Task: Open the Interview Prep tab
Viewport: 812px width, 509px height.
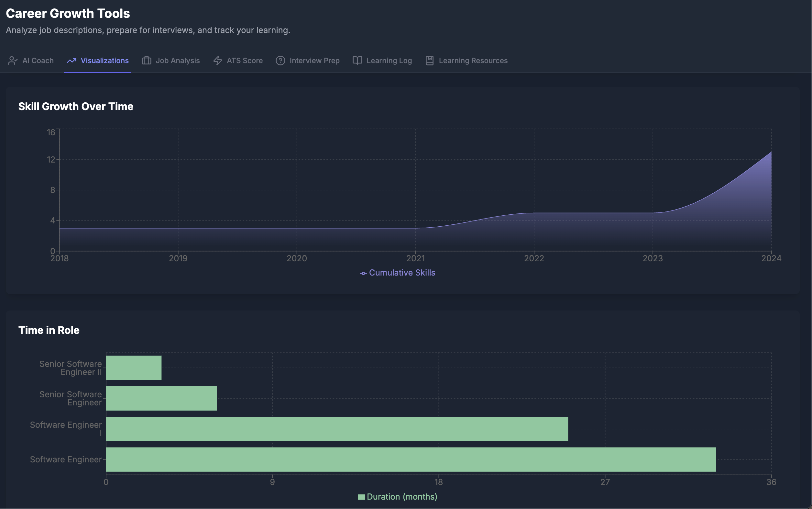Action: coord(314,61)
